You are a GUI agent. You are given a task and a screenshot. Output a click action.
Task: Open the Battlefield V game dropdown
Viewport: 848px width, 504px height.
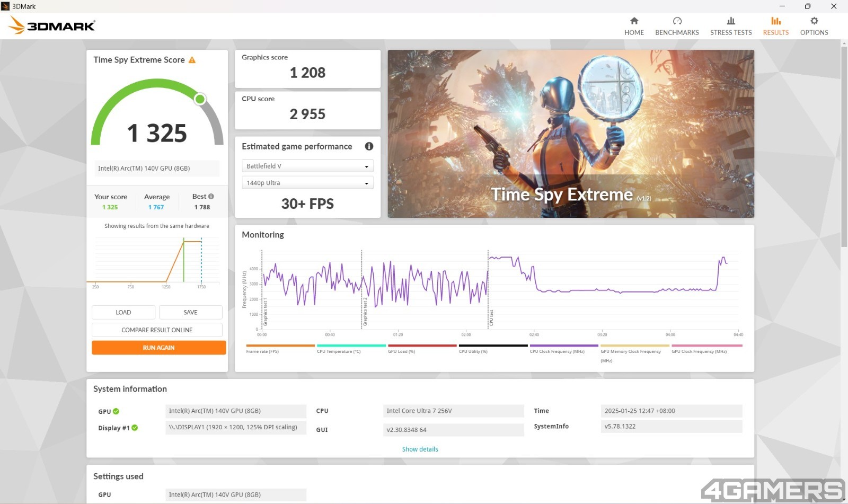point(307,166)
